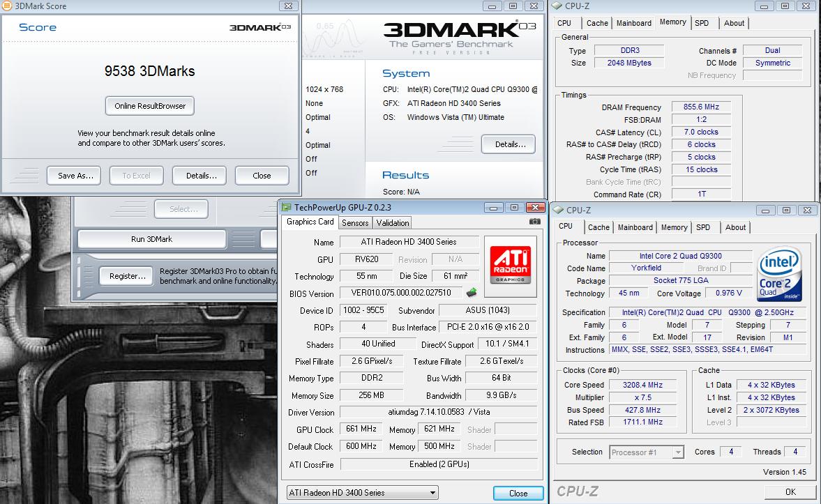Open Cache tab in lower CPU-Z window

pyautogui.click(x=598, y=227)
